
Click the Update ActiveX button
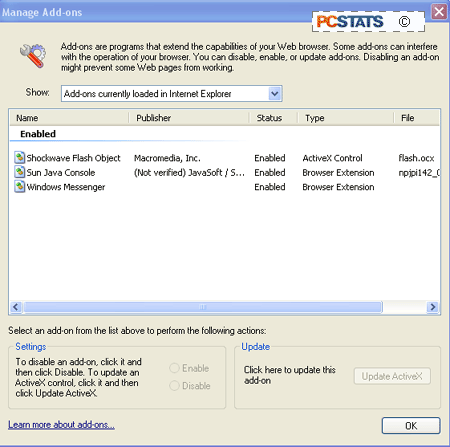pos(392,376)
